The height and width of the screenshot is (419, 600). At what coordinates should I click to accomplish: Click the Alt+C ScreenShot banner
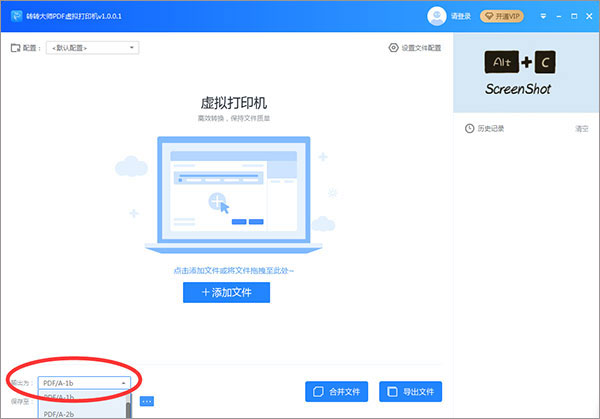pyautogui.click(x=526, y=72)
